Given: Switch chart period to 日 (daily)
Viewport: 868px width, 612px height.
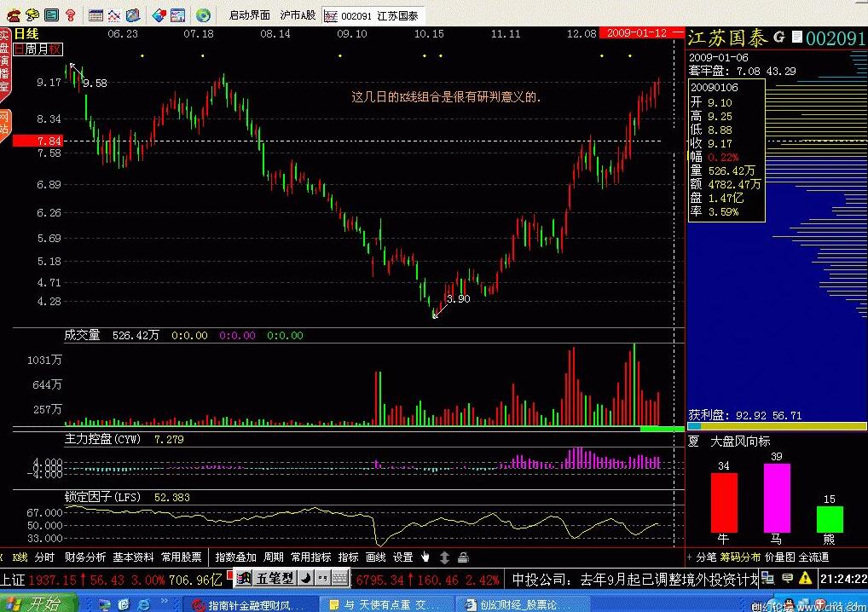Looking at the screenshot, I should [x=20, y=49].
